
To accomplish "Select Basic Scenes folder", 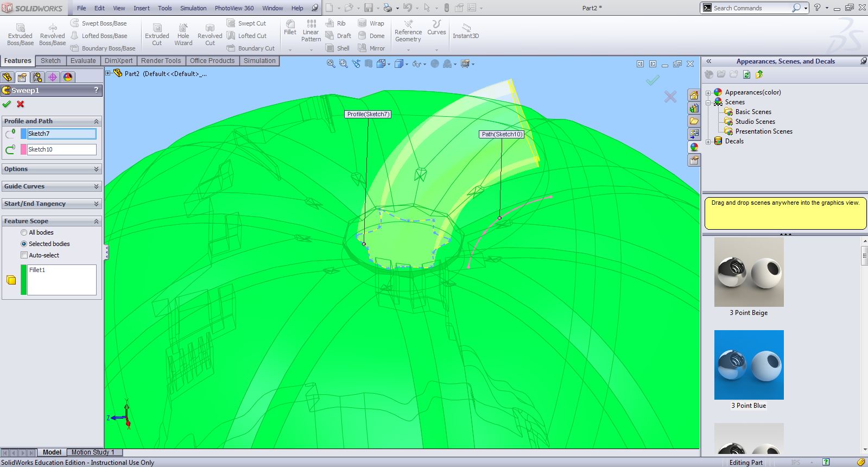I will click(753, 112).
